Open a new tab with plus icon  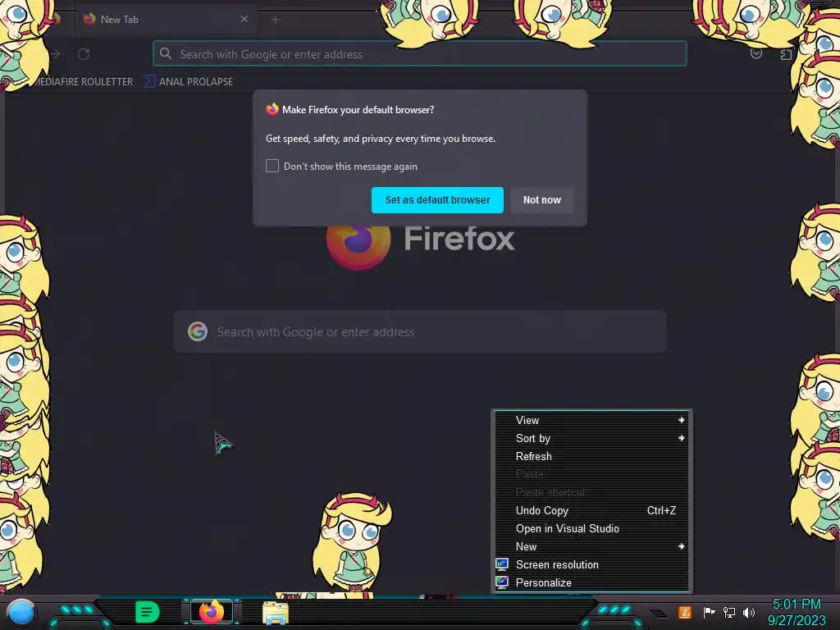pos(276,20)
